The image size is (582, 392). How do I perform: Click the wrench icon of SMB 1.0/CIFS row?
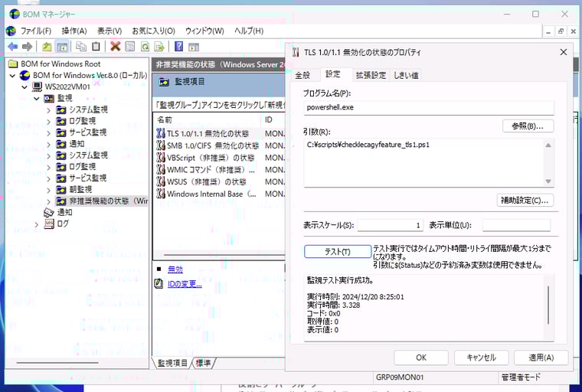160,145
